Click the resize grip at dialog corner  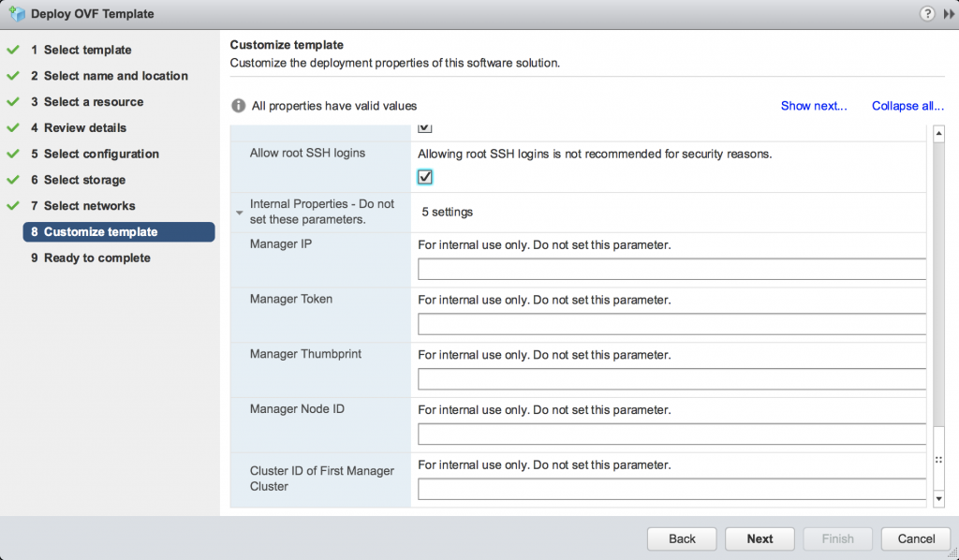(952, 553)
